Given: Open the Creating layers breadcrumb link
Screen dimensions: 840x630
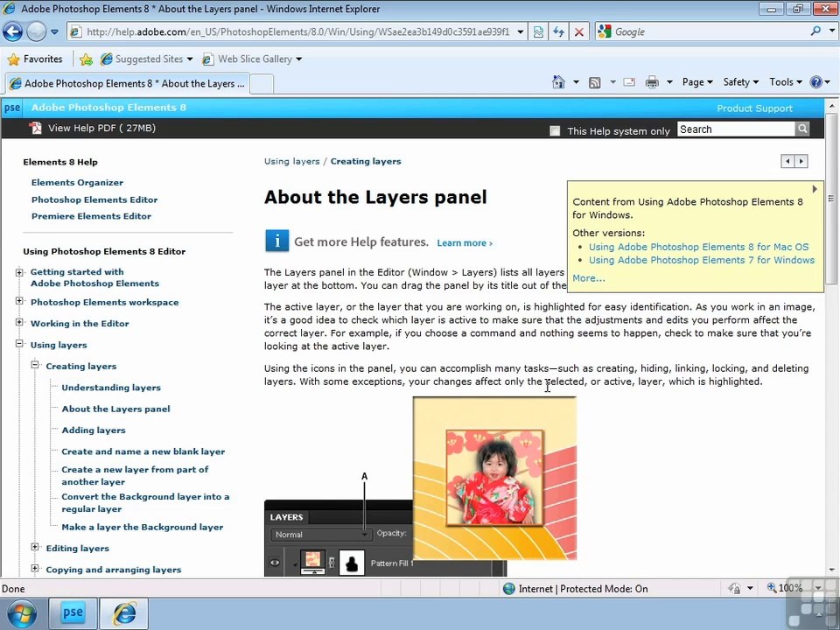Looking at the screenshot, I should [366, 161].
